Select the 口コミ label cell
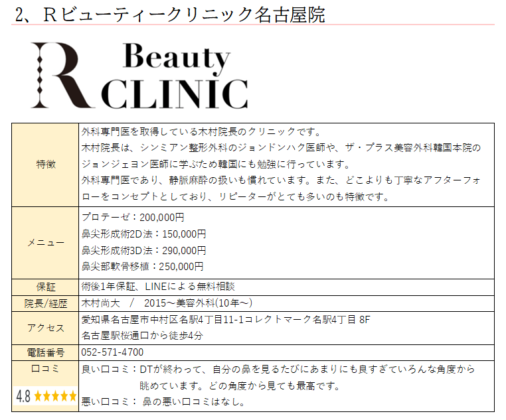Screen dimensions: 506x420 click(45, 369)
